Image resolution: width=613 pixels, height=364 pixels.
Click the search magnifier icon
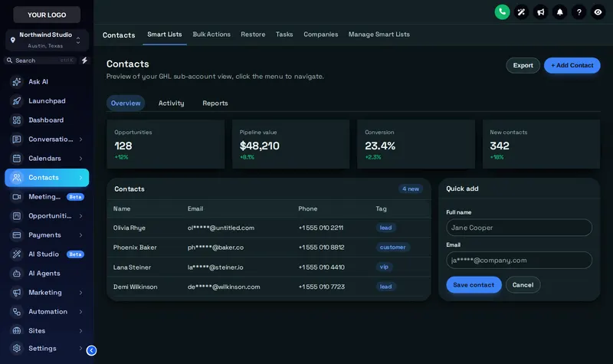pyautogui.click(x=9, y=61)
